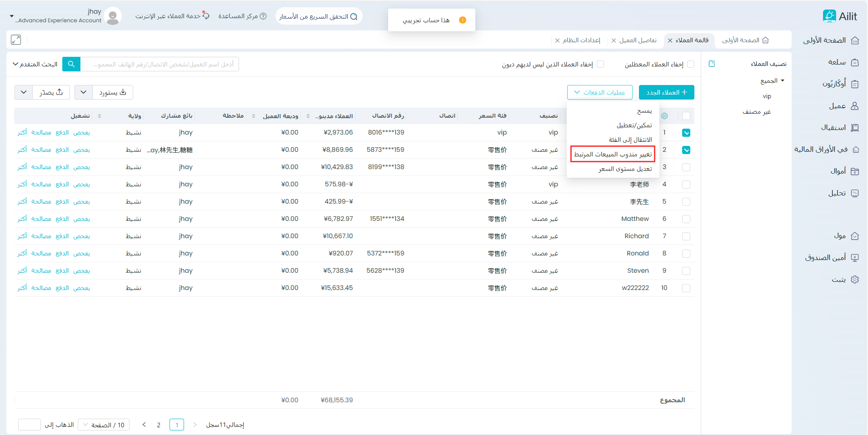Expand the عمليات الدفعات dropdown

tap(599, 92)
